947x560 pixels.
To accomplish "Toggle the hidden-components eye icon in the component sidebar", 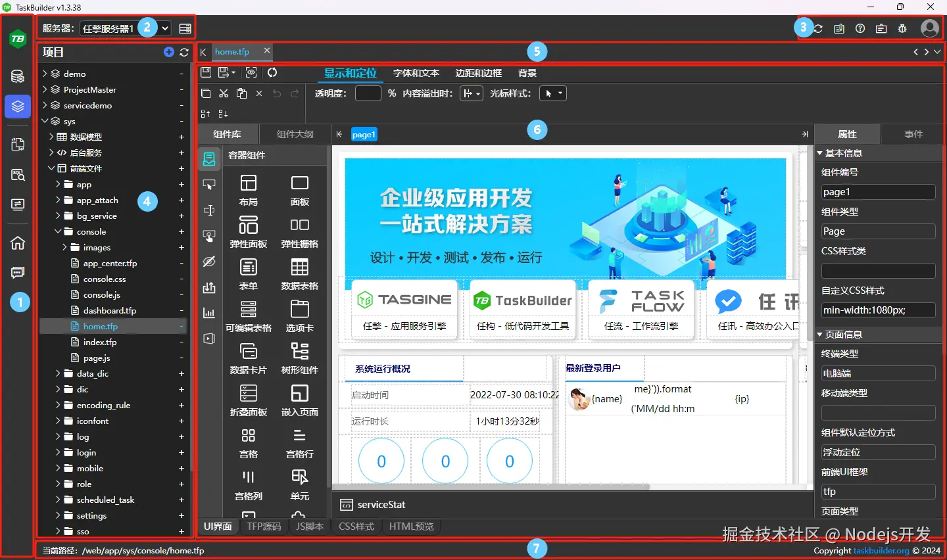I will [208, 261].
